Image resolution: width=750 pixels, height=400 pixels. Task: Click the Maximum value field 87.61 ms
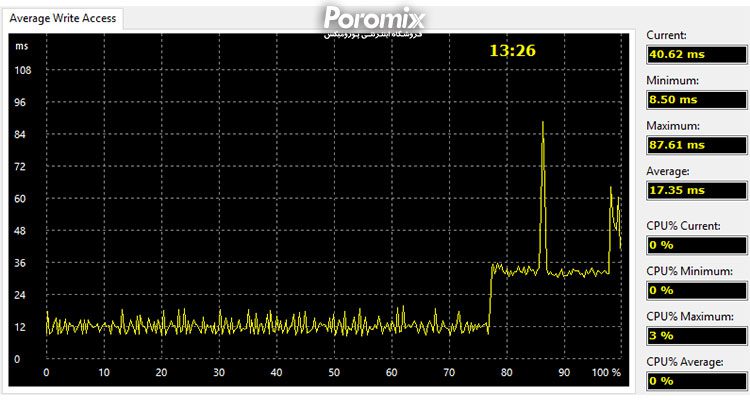[696, 144]
